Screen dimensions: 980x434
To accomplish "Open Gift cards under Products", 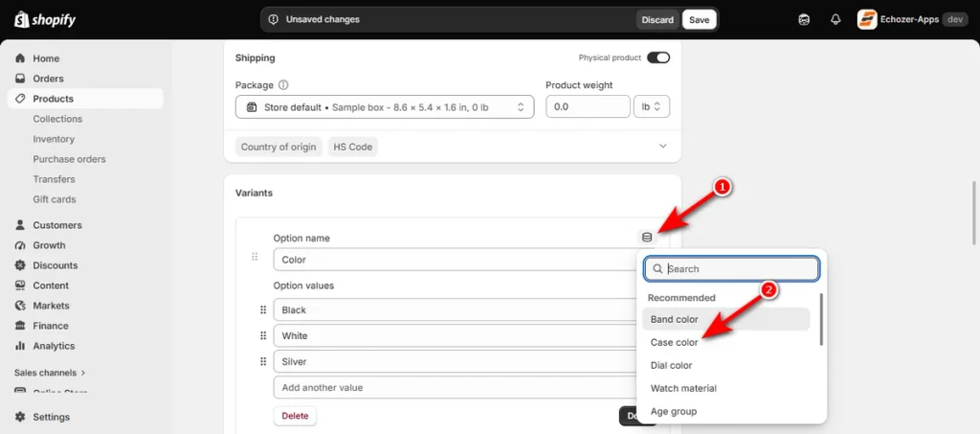I will pyautogui.click(x=55, y=199).
